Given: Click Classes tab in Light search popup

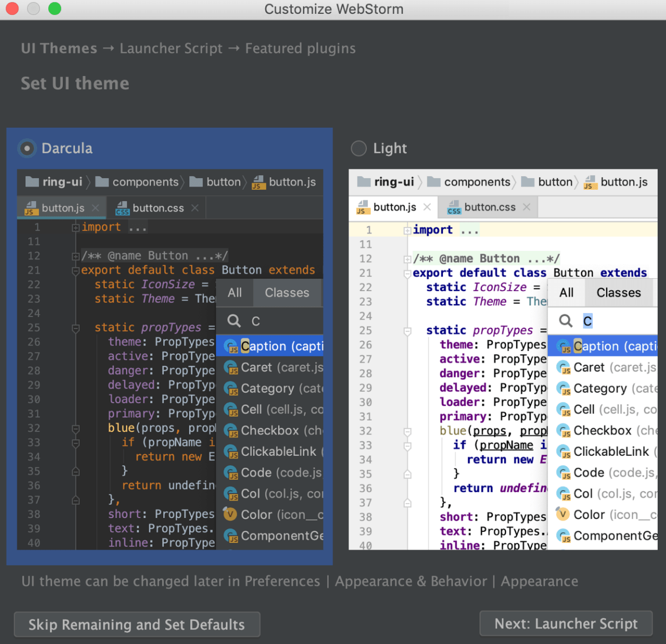Looking at the screenshot, I should (619, 293).
